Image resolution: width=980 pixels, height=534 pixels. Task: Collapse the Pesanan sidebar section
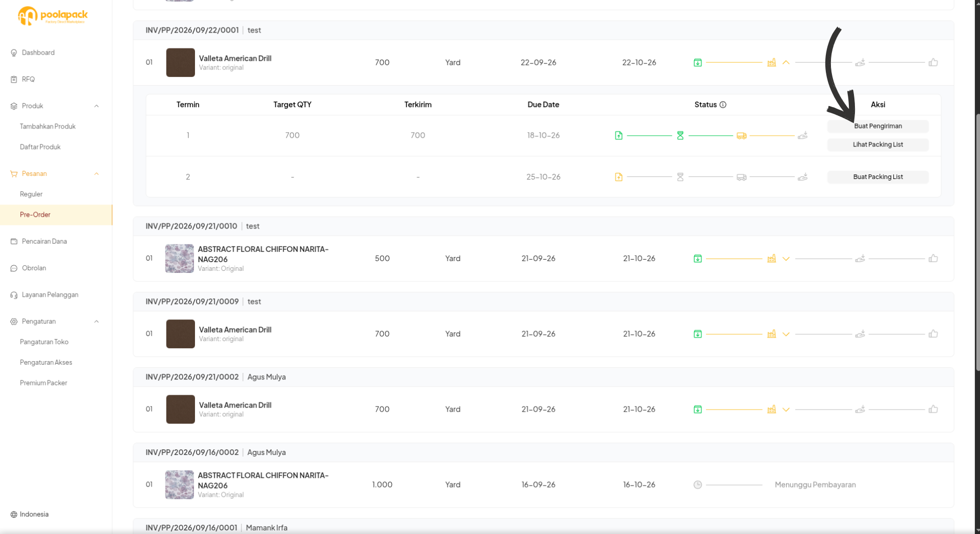pos(96,174)
